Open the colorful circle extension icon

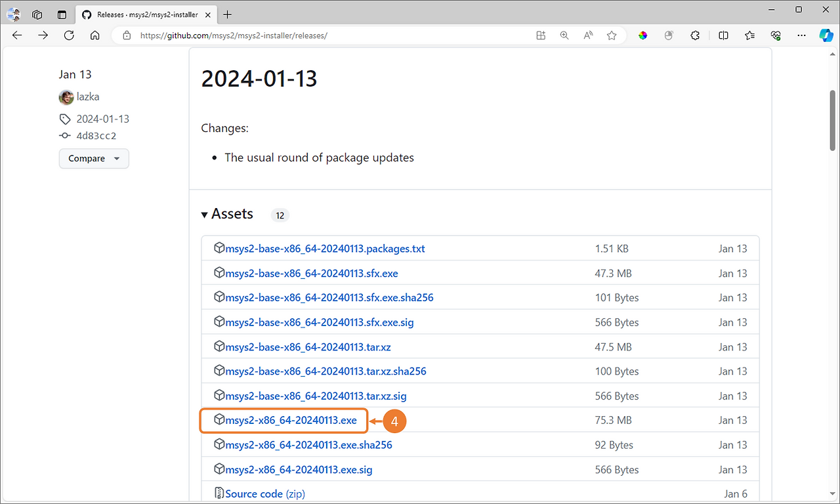pyautogui.click(x=643, y=35)
